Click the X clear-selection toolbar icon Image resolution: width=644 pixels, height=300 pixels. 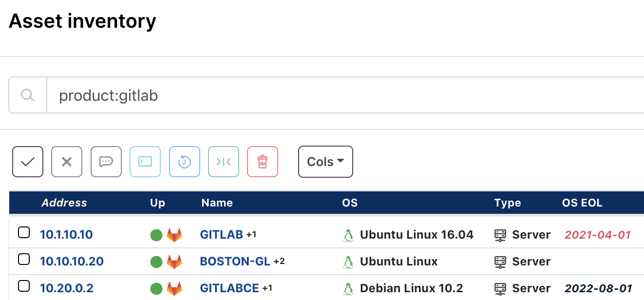click(67, 161)
